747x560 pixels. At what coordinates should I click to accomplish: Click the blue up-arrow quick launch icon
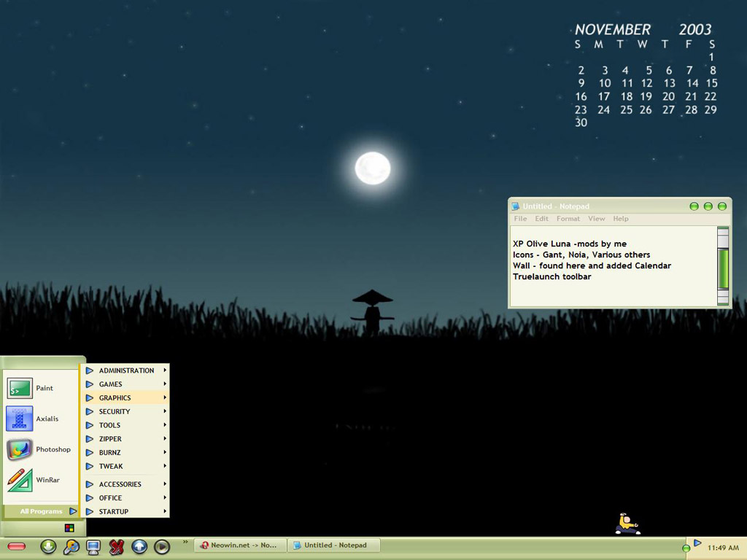point(139,546)
